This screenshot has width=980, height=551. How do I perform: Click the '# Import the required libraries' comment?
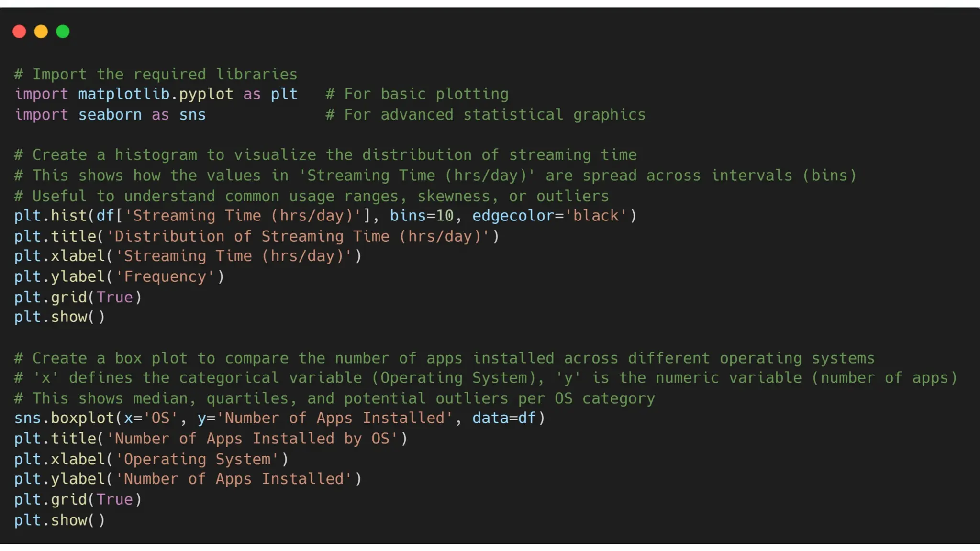pos(156,74)
